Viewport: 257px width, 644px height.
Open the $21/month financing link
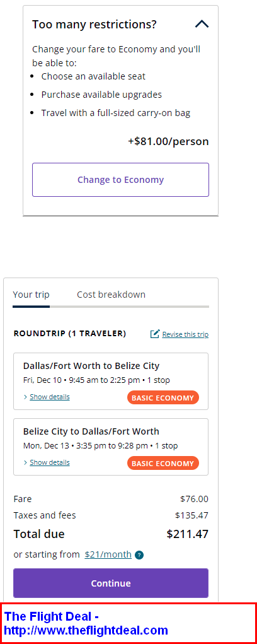click(108, 554)
